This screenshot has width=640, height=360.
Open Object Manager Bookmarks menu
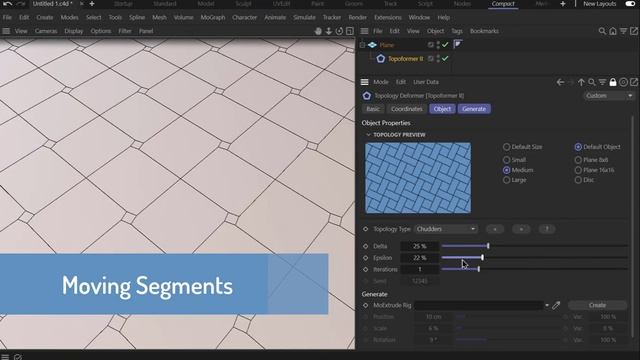click(484, 31)
